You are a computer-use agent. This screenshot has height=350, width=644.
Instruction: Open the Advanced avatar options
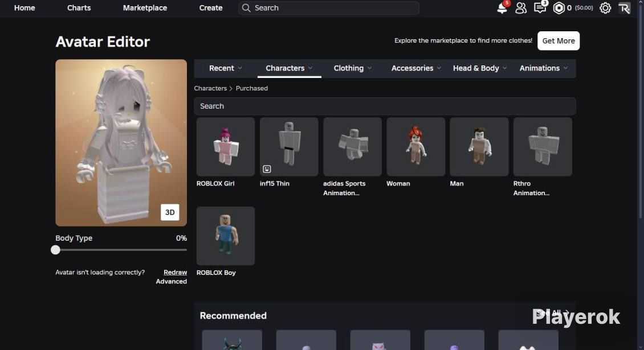pyautogui.click(x=172, y=282)
